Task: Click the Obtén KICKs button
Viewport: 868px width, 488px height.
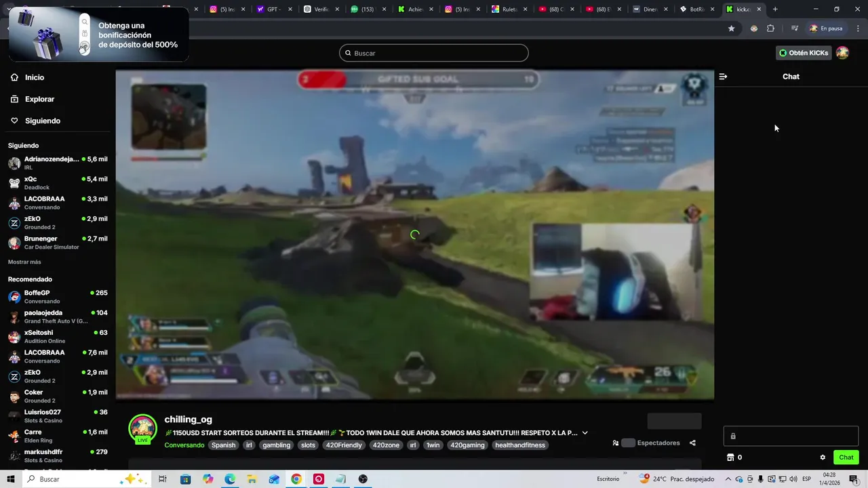Action: (804, 53)
